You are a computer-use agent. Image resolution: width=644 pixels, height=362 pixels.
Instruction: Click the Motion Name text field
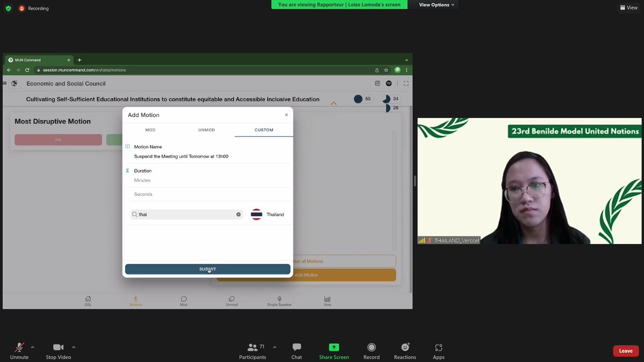click(212, 157)
